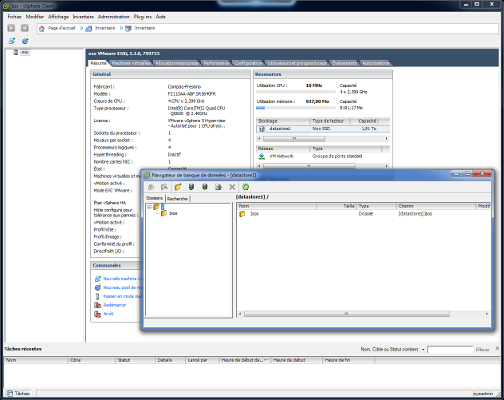Click the document with green arrow toolbar icon
The image size is (504, 400).
pyautogui.click(x=218, y=187)
